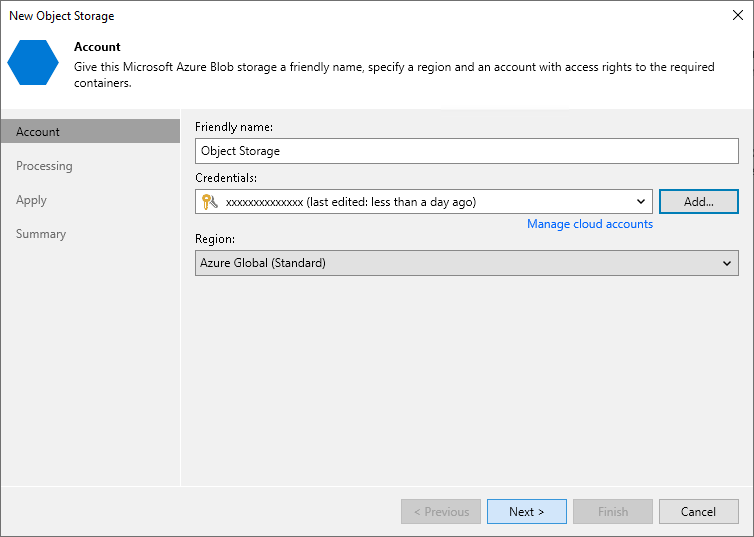Click the Azure Blob storage description text

point(394,75)
